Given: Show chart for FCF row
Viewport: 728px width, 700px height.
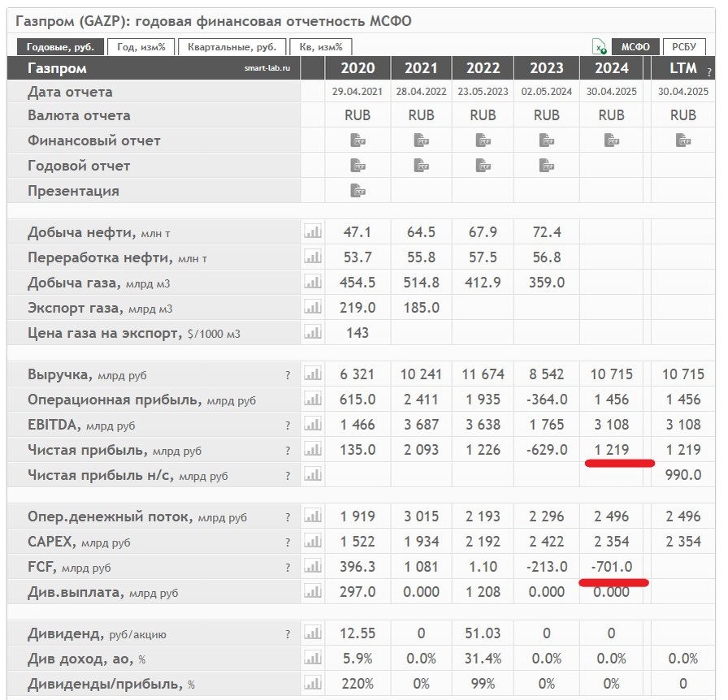Looking at the screenshot, I should point(313,566).
